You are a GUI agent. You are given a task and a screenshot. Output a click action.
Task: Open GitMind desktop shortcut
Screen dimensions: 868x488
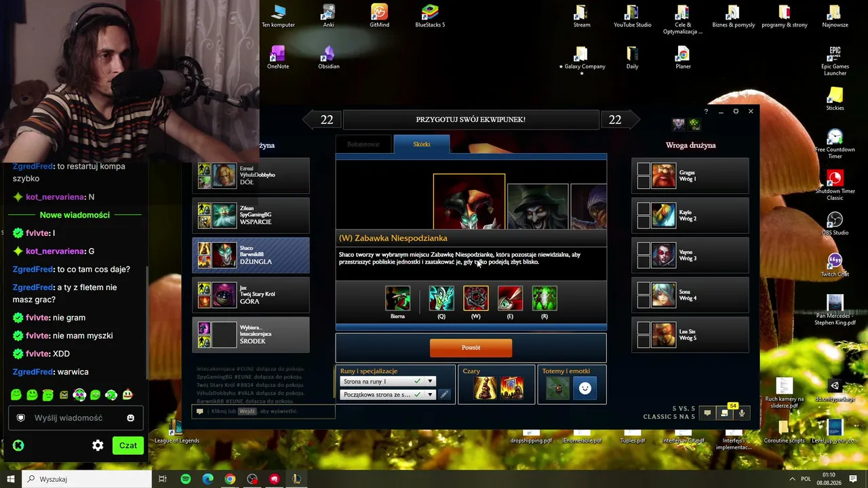point(379,16)
